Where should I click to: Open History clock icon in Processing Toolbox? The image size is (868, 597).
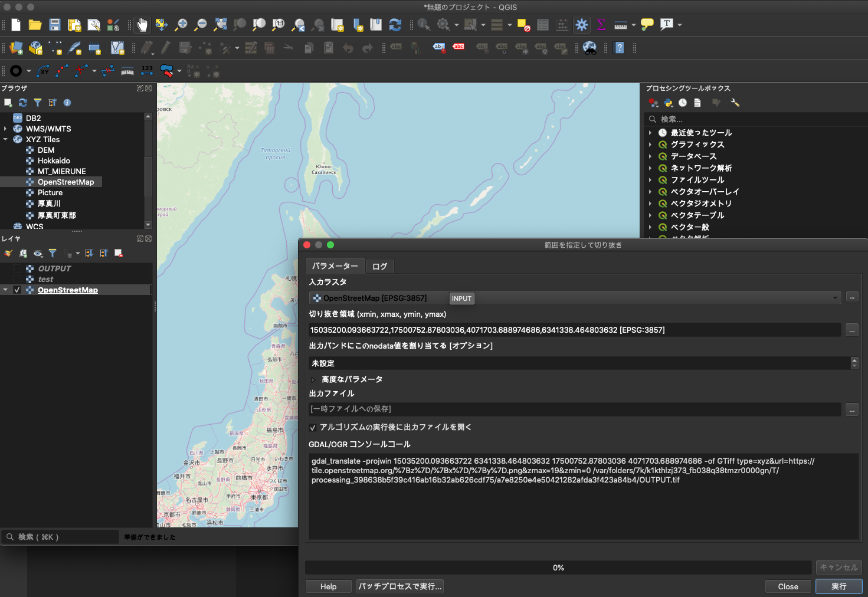coord(683,103)
